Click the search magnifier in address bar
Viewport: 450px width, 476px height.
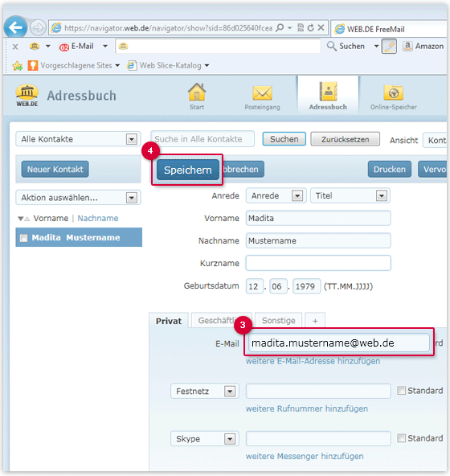pyautogui.click(x=280, y=28)
